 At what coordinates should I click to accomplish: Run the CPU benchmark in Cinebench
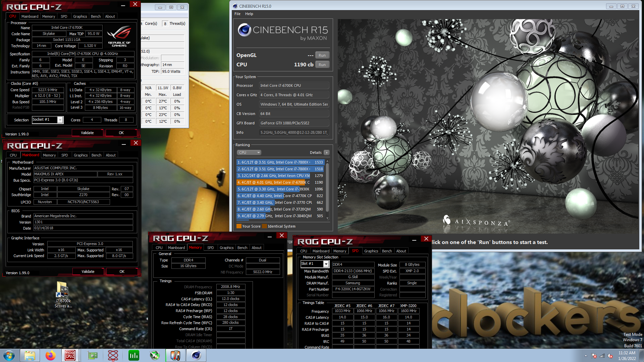(322, 65)
